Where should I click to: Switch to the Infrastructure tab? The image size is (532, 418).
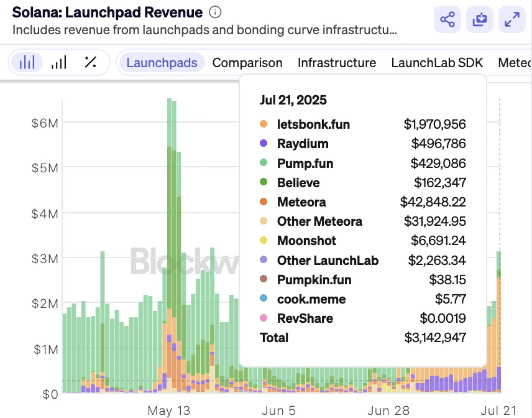click(x=336, y=63)
